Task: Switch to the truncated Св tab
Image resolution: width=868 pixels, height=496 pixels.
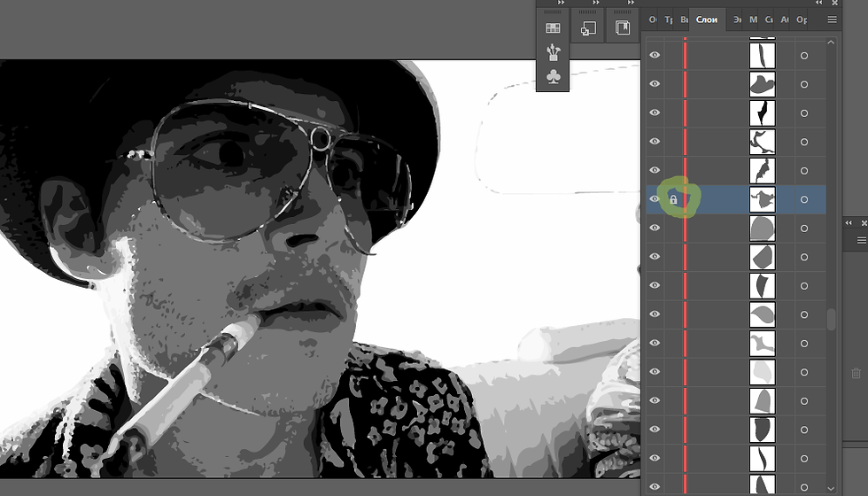Action: (x=769, y=19)
